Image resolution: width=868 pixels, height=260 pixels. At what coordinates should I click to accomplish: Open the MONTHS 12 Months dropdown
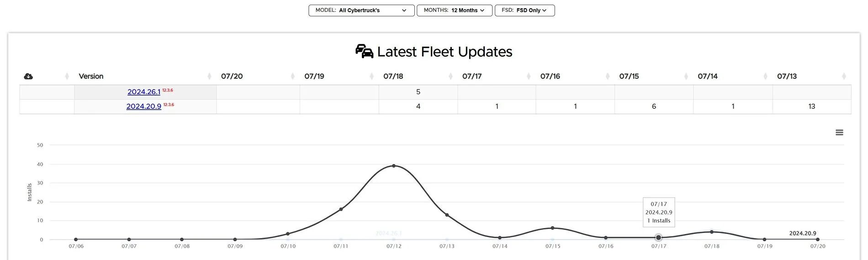[x=454, y=10]
